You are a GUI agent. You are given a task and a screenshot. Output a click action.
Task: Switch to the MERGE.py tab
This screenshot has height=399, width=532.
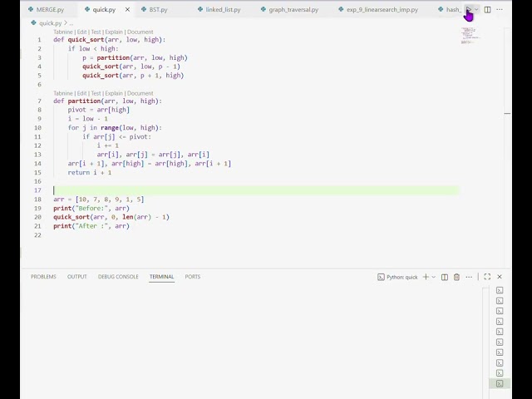pyautogui.click(x=50, y=10)
